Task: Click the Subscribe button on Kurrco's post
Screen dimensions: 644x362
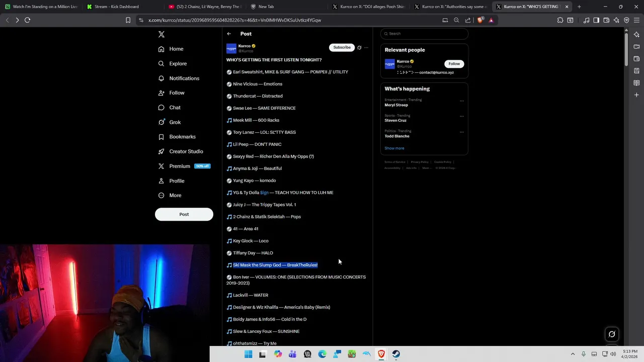Action: coord(342,47)
